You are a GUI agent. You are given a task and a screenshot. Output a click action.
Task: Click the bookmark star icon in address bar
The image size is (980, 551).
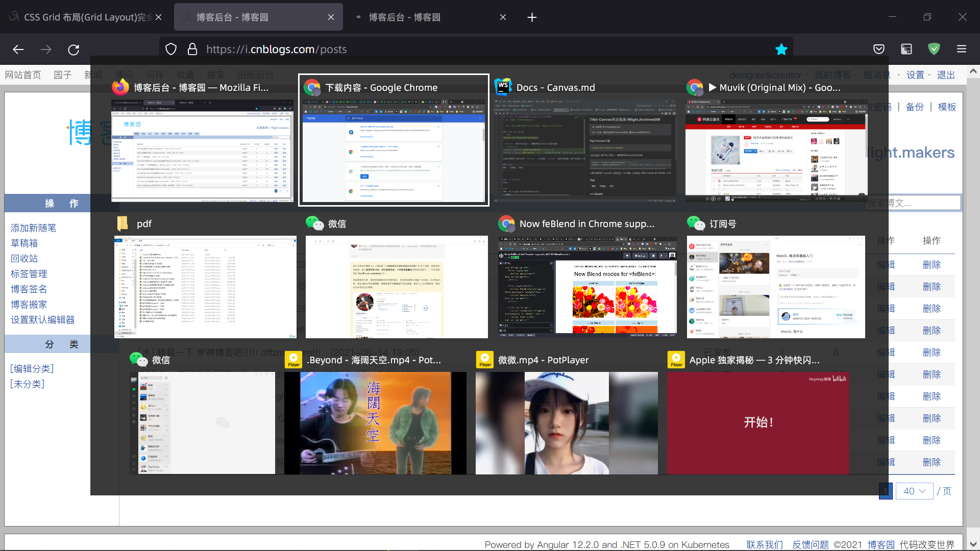781,49
